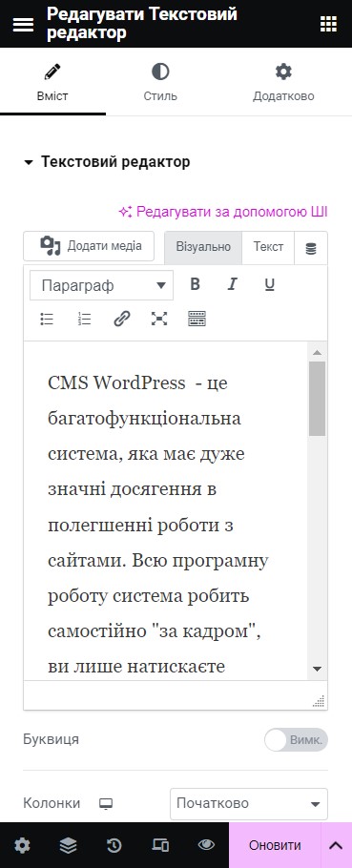The height and width of the screenshot is (868, 352).
Task: Click the editor scrollbar up arrow
Action: pyautogui.click(x=317, y=352)
